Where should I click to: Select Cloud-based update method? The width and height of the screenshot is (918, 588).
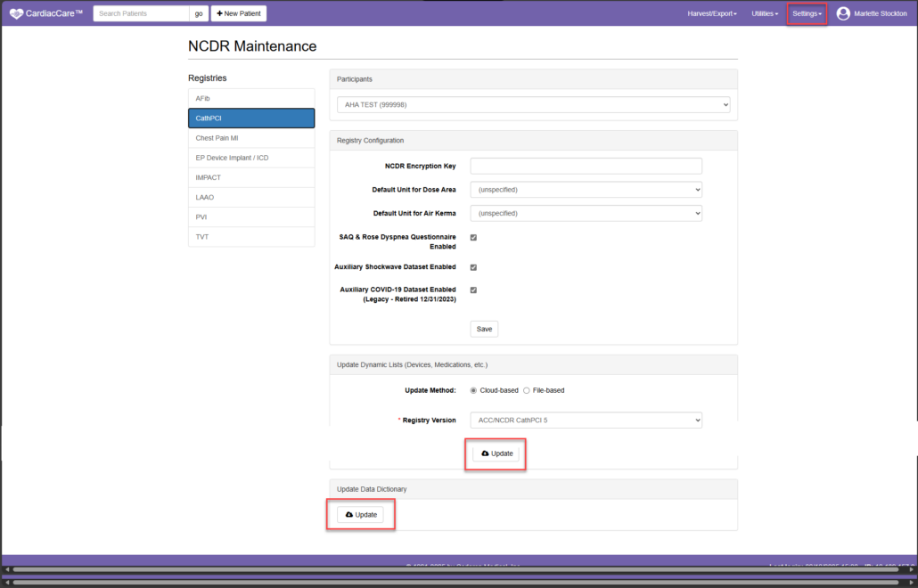click(x=473, y=390)
